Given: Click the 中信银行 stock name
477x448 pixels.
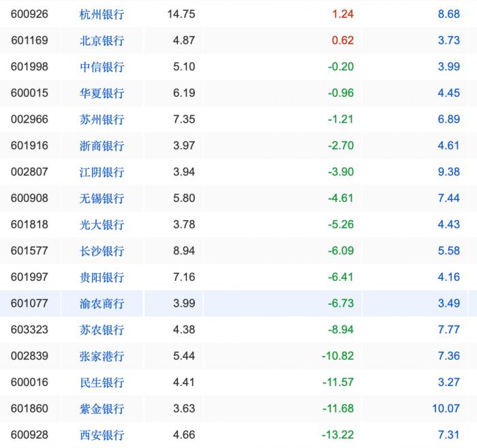Looking at the screenshot, I should point(102,67).
